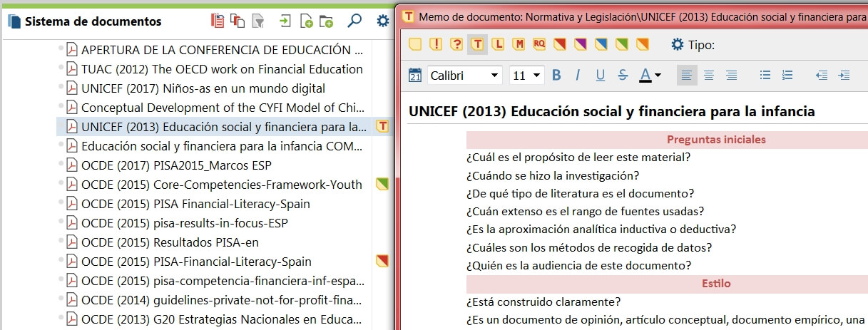This screenshot has height=330, width=868.
Task: Choose the red corner memo icon
Action: coord(560,45)
